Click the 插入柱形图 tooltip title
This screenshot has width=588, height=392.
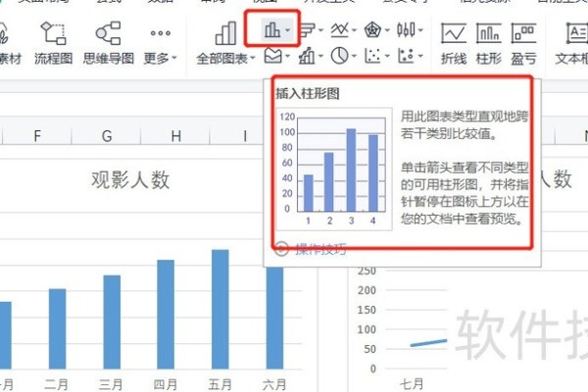point(308,93)
